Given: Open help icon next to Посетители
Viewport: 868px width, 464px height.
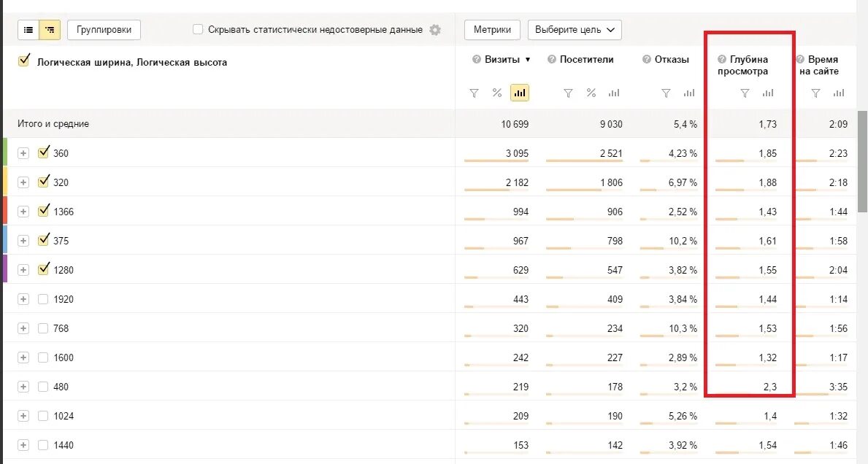Looking at the screenshot, I should [552, 60].
